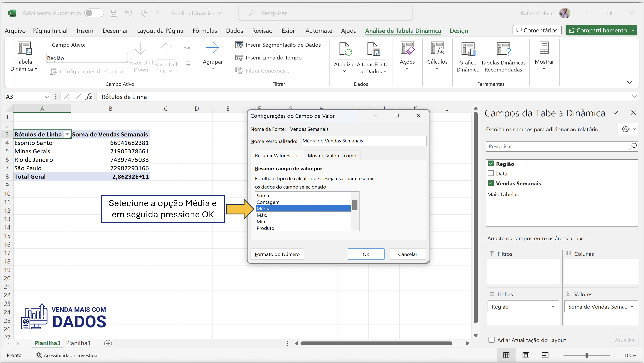Viewport: 644px width, 363px height.
Task: Uncheck the Vendas Semanais field
Action: (491, 183)
